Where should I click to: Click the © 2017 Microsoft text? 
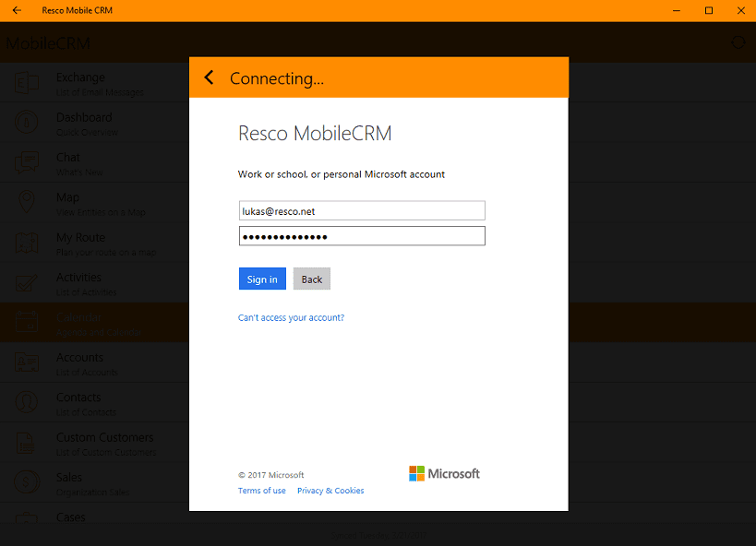271,475
